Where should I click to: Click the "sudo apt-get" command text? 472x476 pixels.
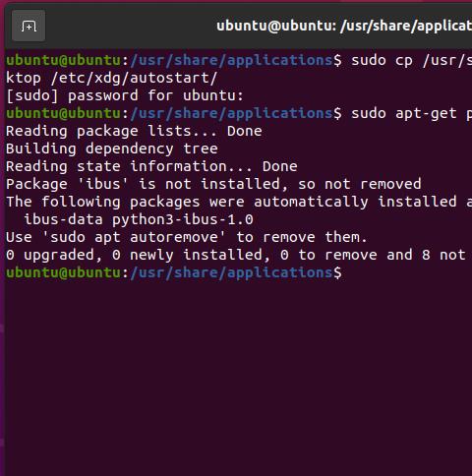point(404,113)
